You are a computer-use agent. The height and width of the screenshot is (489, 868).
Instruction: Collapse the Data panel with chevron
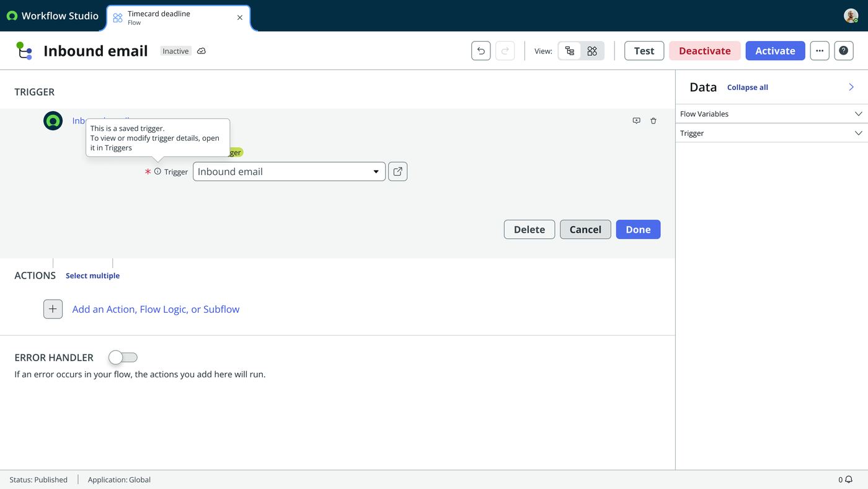pos(851,87)
